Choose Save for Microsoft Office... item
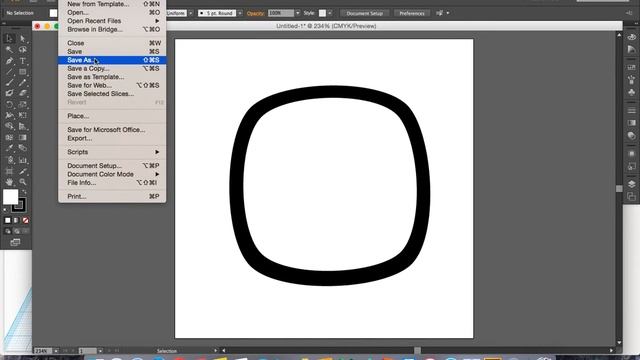This screenshot has height=360, width=640. click(112, 130)
